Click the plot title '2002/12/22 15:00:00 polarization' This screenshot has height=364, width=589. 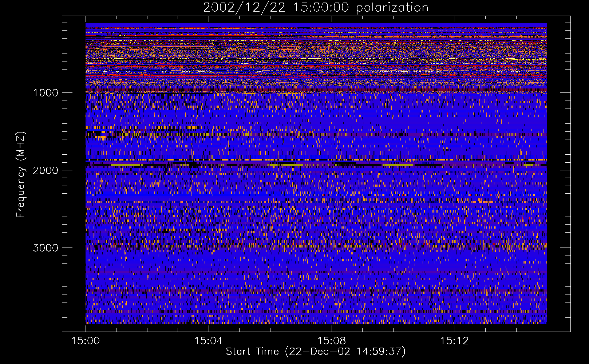tap(316, 8)
